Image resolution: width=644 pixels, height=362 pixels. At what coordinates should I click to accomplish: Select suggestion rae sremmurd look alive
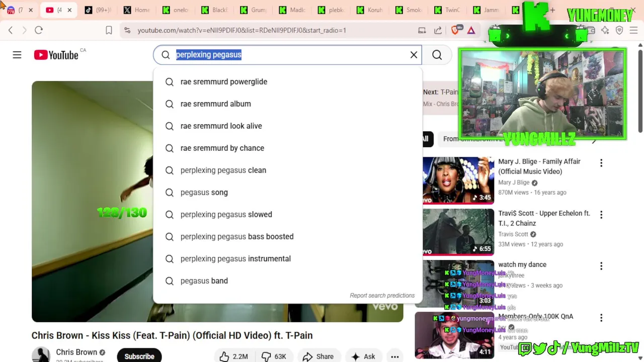click(x=288, y=126)
